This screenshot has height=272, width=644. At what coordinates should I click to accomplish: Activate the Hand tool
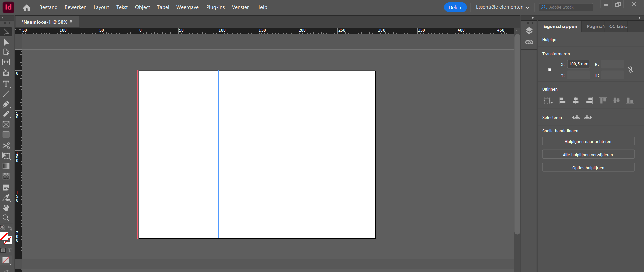[6, 208]
